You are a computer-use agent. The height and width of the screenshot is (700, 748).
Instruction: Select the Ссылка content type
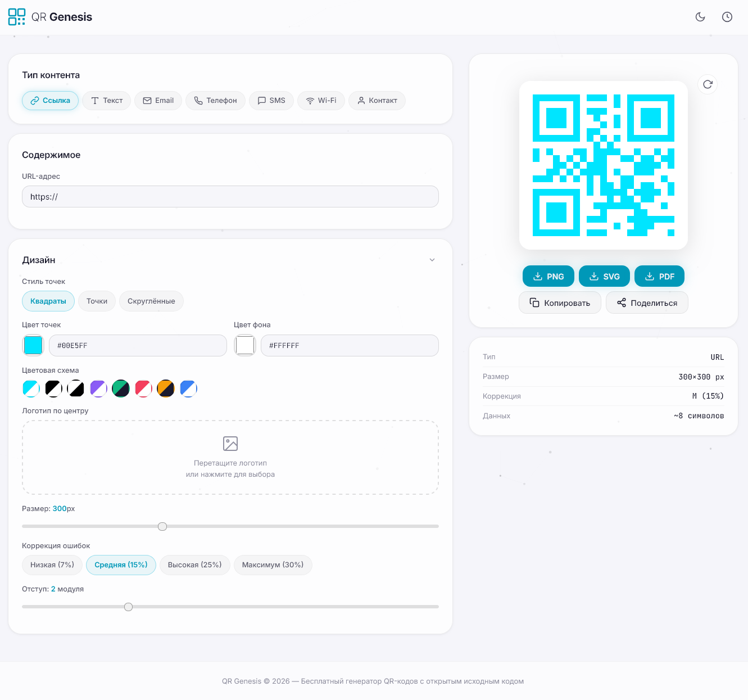point(51,101)
